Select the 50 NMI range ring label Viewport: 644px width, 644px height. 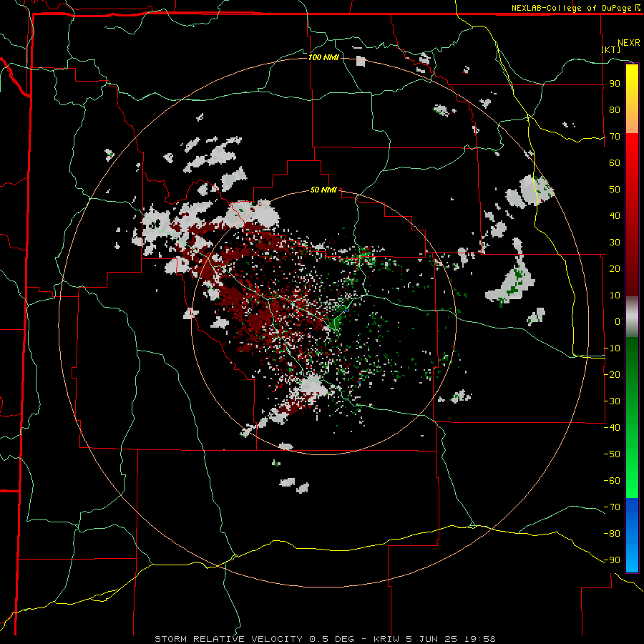click(323, 190)
